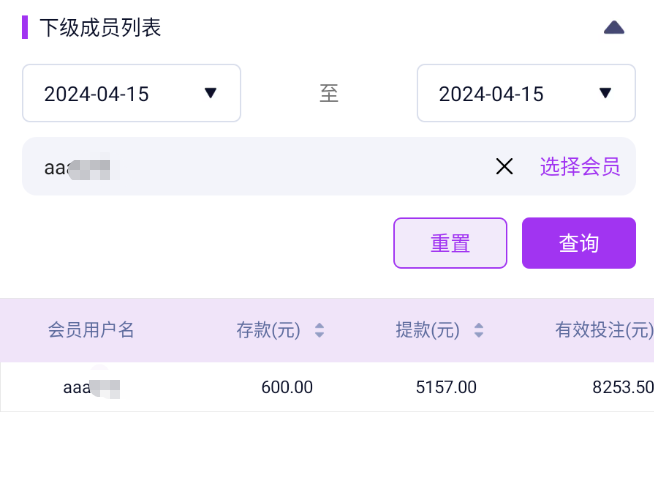Select the aaa member name in table row

91,387
